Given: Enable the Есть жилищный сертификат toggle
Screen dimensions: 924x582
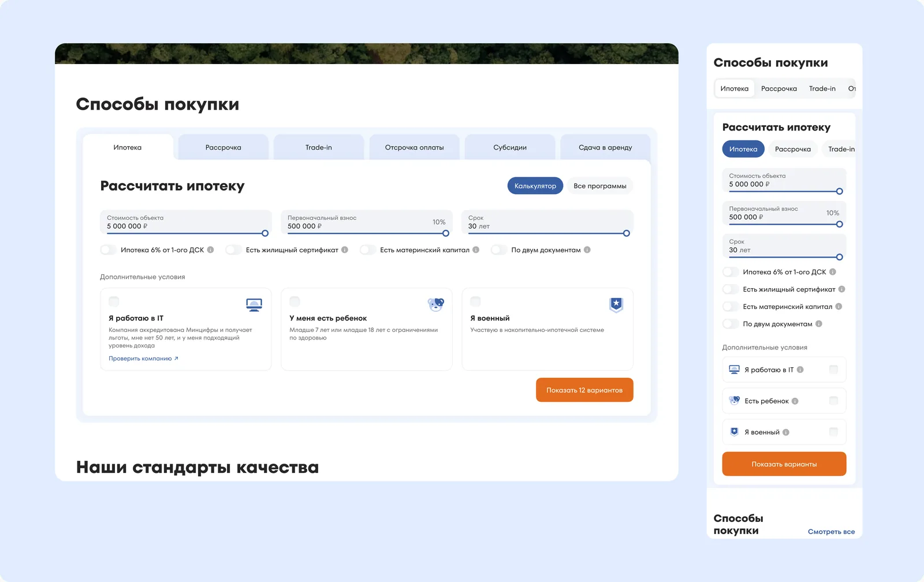Looking at the screenshot, I should [x=233, y=250].
